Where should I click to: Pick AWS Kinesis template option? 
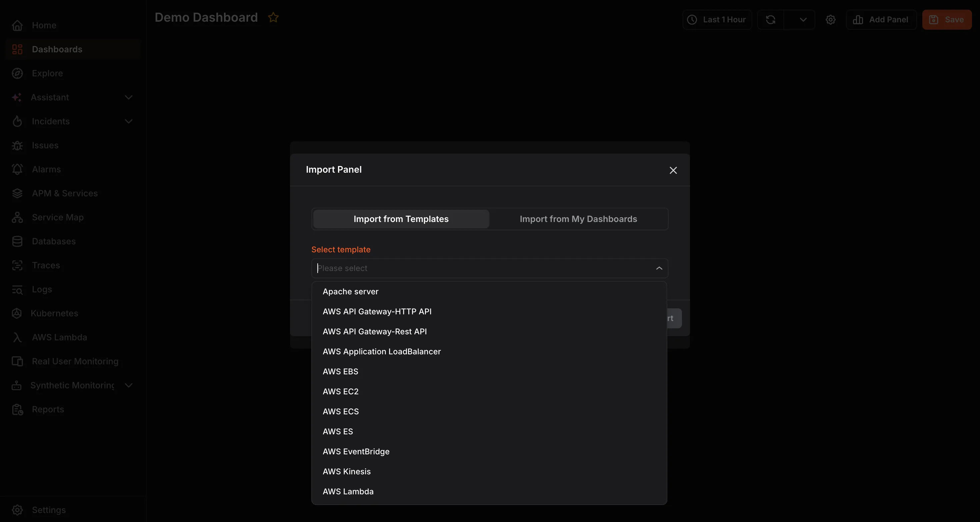point(489,472)
